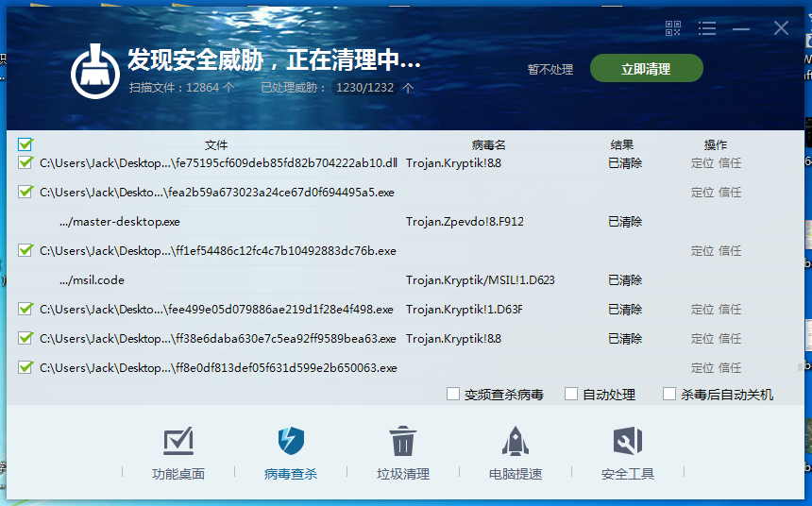
Task: Click the 文件 column header
Action: pyautogui.click(x=216, y=145)
